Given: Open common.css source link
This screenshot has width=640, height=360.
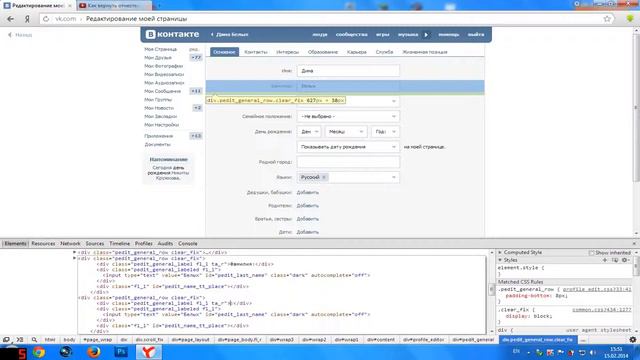Looking at the screenshot, I should (602, 310).
